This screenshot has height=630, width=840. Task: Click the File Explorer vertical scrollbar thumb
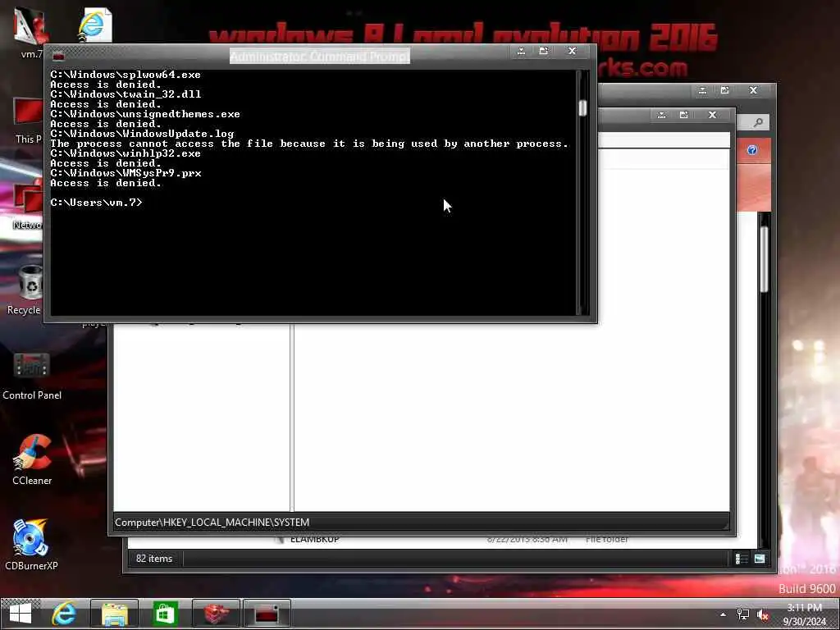click(x=764, y=259)
